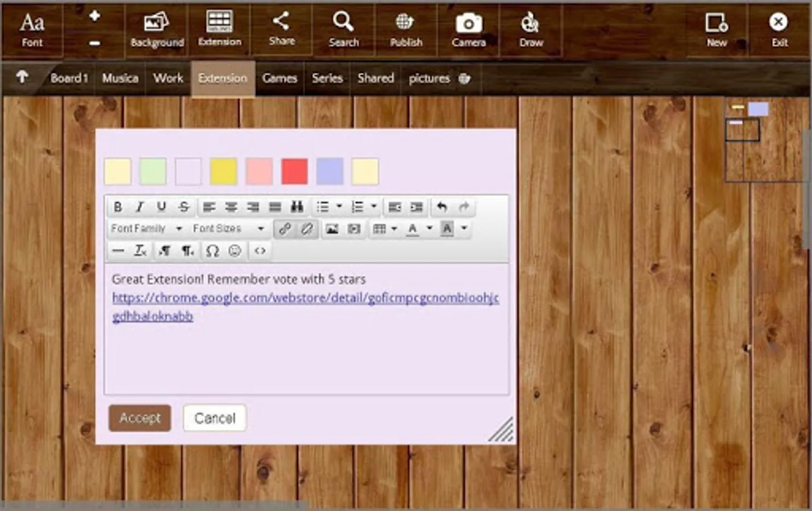Redo the last edit
Image resolution: width=812 pixels, height=511 pixels.
click(x=464, y=207)
